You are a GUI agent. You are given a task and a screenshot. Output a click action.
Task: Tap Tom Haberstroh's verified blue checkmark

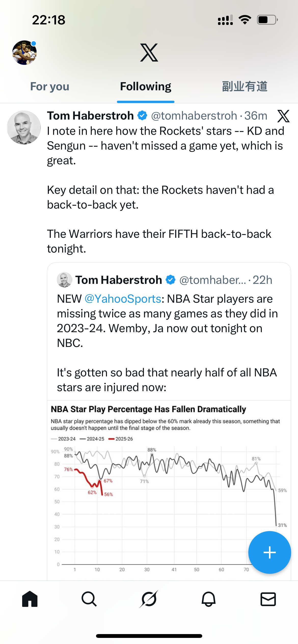point(142,116)
